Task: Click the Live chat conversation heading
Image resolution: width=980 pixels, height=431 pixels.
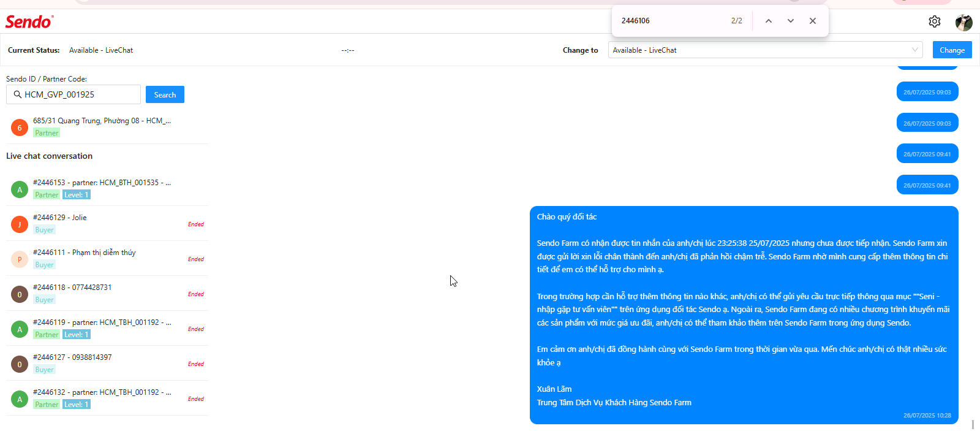Action: tap(50, 156)
